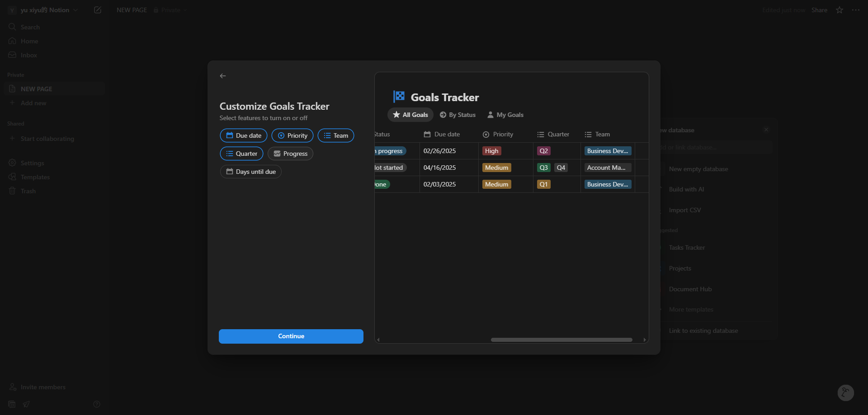Open the NEW PAGE sidebar item
868x415 pixels.
54,89
